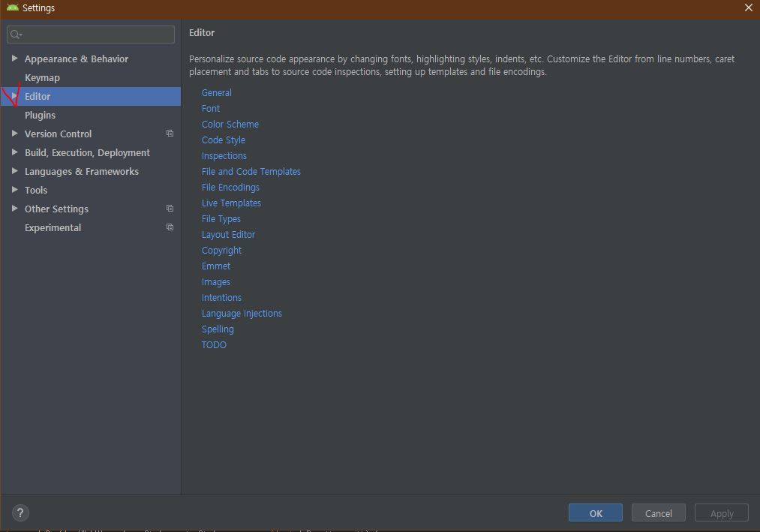Click the Apply button

[x=721, y=513]
